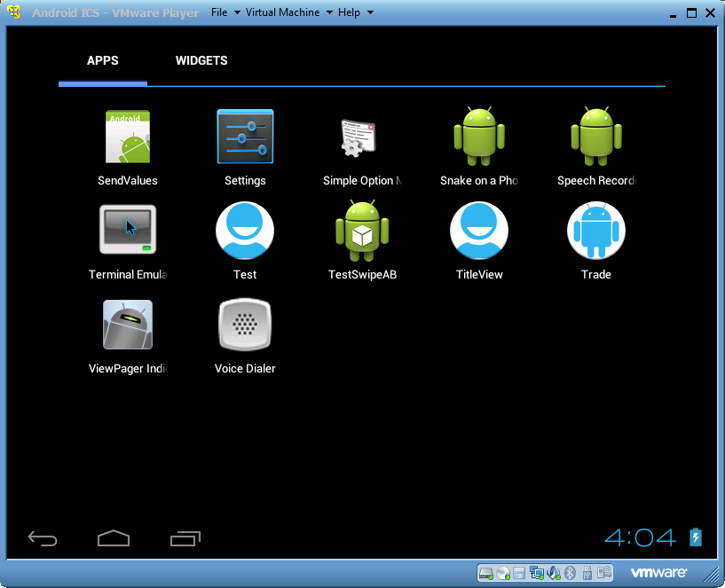725x588 pixels.
Task: Open the Virtual Machine dropdown menu
Action: [x=280, y=12]
